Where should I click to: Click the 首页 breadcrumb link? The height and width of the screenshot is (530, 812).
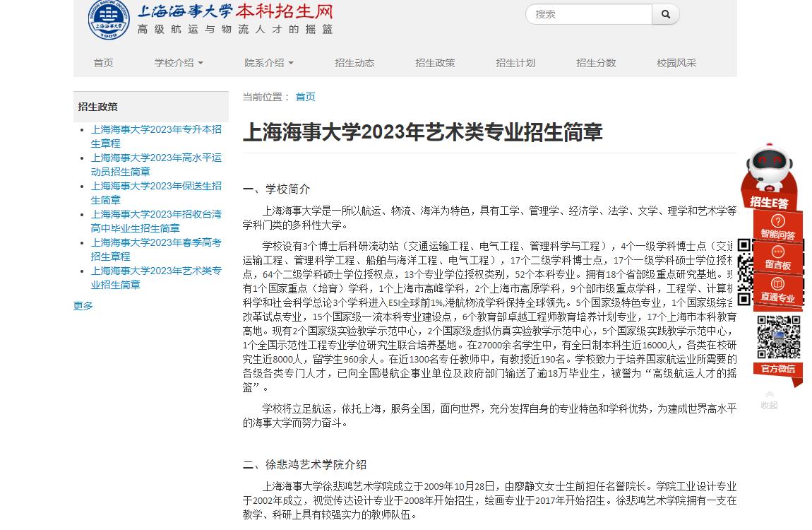tap(305, 97)
